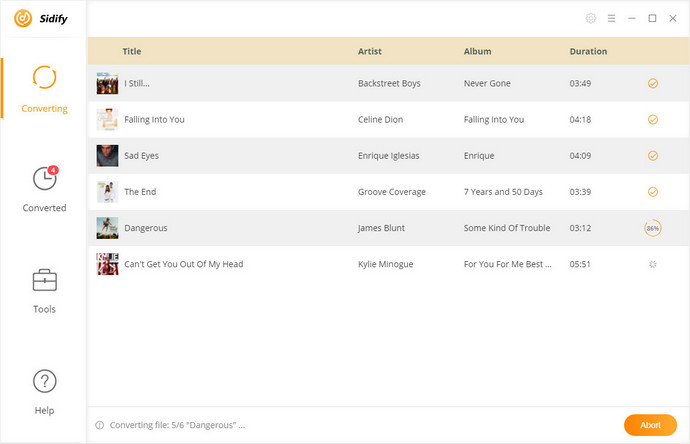
Task: Click the completed checkmark for Sad Eyes
Action: tap(653, 155)
